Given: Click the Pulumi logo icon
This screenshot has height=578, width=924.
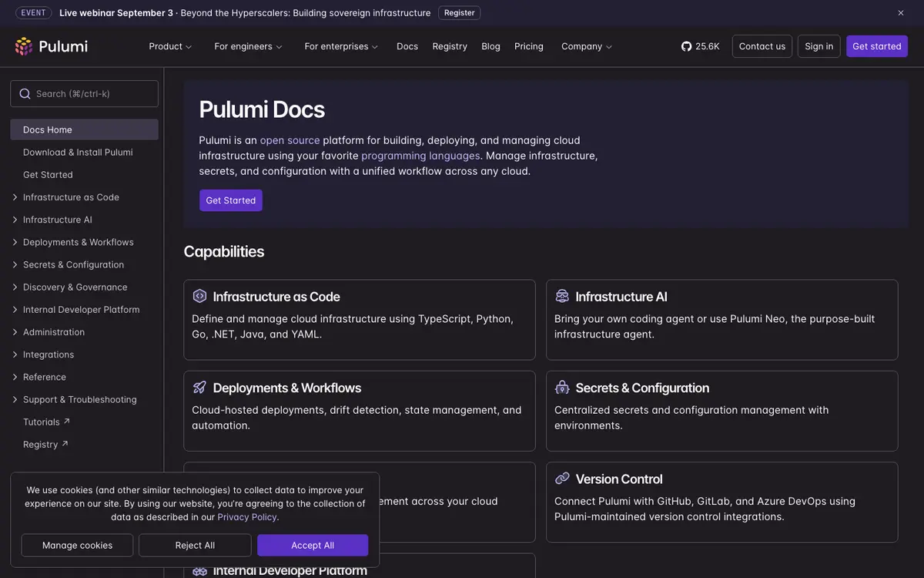Looking at the screenshot, I should tap(24, 46).
